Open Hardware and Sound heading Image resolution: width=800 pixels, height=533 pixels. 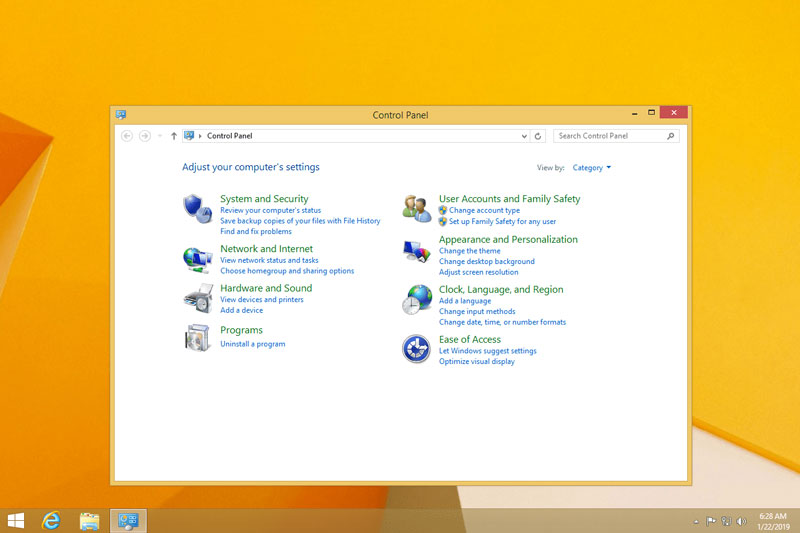(266, 288)
